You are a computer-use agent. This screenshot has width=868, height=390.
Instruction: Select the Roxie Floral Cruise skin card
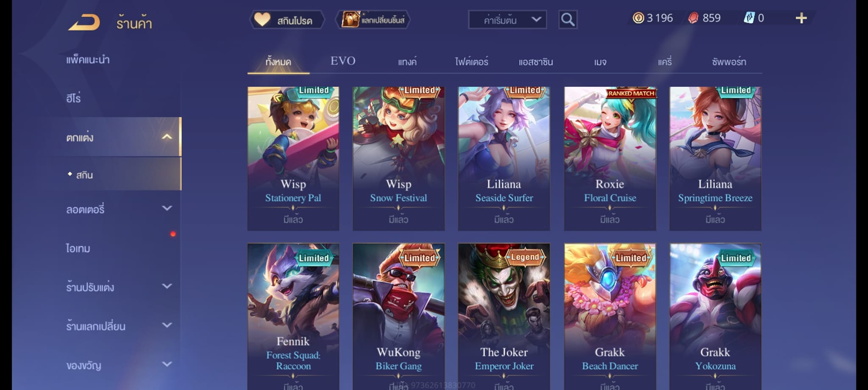(x=610, y=159)
